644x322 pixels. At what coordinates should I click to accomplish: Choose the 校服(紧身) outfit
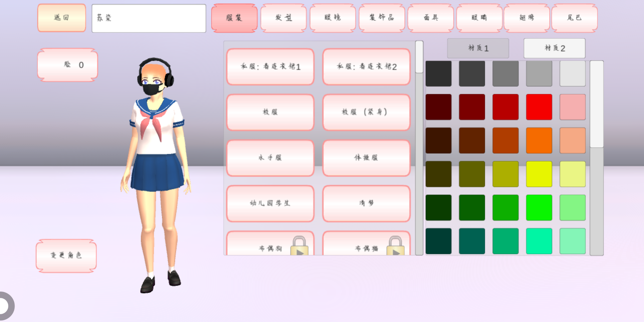366,112
